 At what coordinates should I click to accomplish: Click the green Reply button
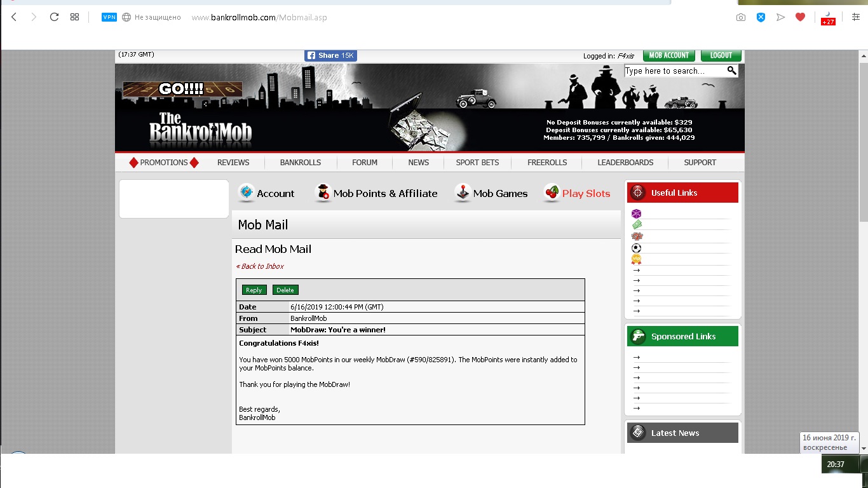[x=254, y=290]
